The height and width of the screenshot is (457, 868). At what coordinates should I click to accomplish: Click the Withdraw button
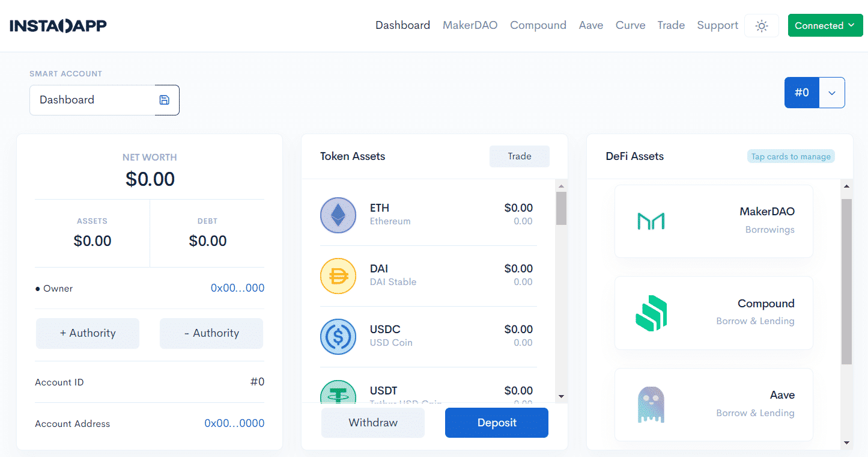(x=373, y=423)
